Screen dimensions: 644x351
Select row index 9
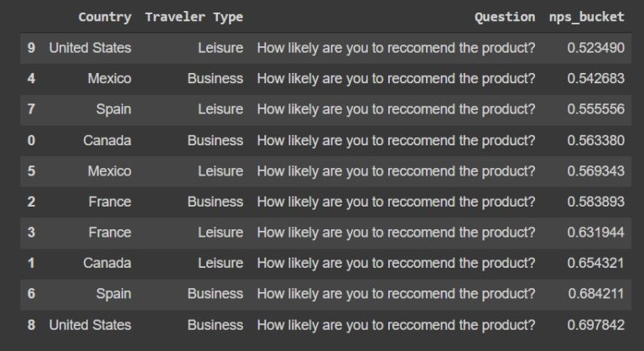pos(31,48)
